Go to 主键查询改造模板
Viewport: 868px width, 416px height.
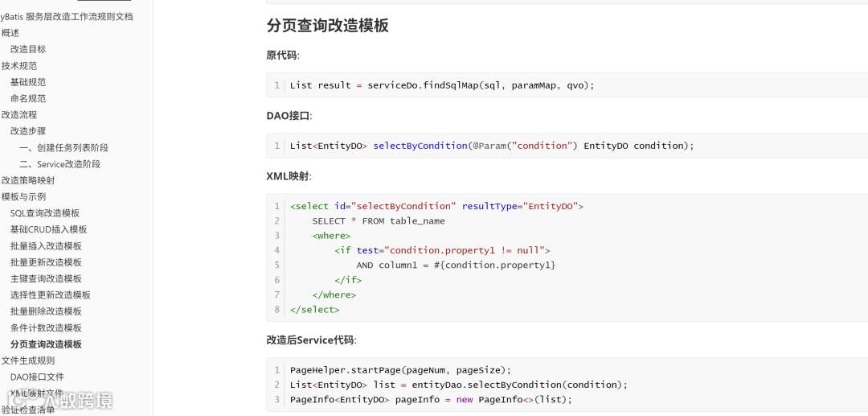(46, 278)
